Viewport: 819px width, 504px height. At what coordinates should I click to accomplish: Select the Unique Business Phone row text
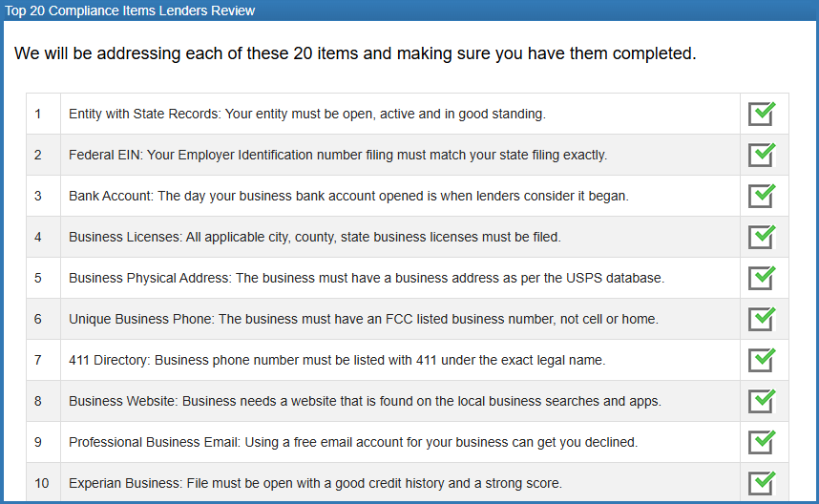click(x=363, y=319)
